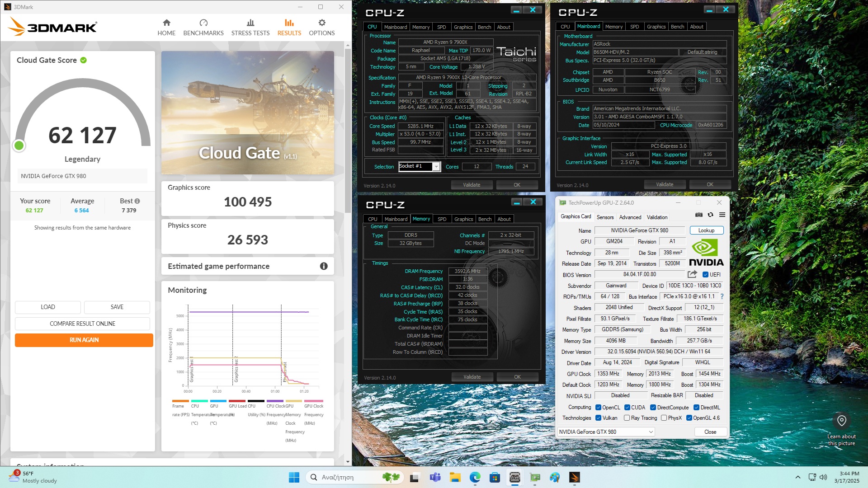Screen dimensions: 868x488
Task: Go to the 3DMark HOME section
Action: [x=166, y=27]
